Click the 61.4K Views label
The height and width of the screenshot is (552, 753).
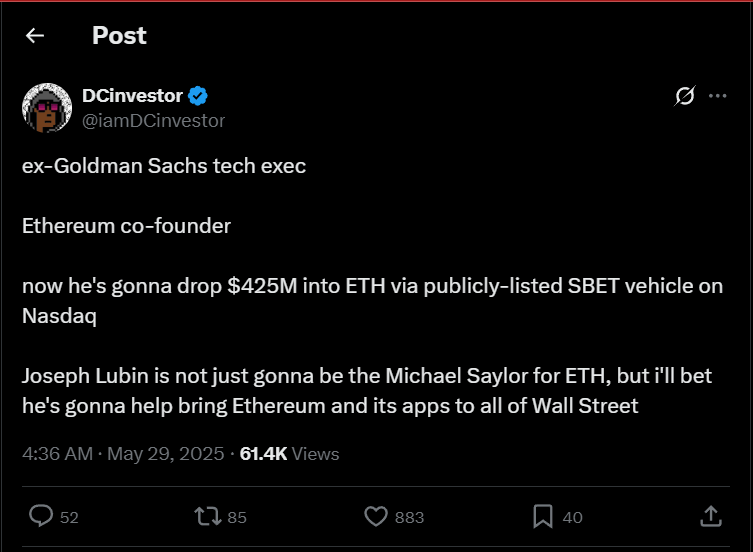point(290,454)
